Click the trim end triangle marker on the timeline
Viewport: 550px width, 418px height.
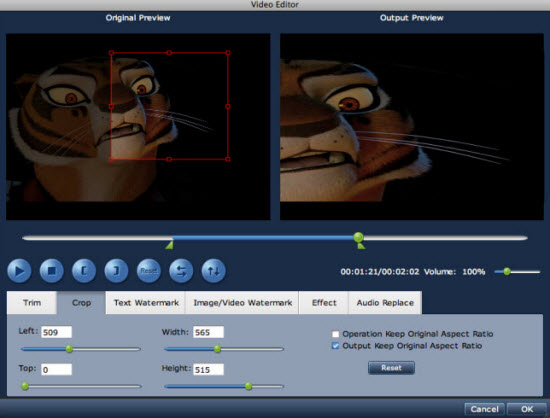pos(361,246)
